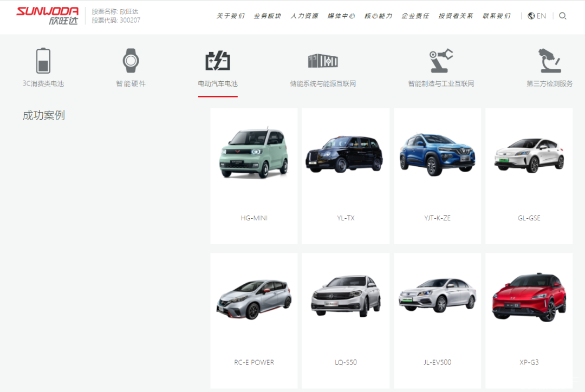Select the electric vehicle battery icon

pyautogui.click(x=218, y=61)
